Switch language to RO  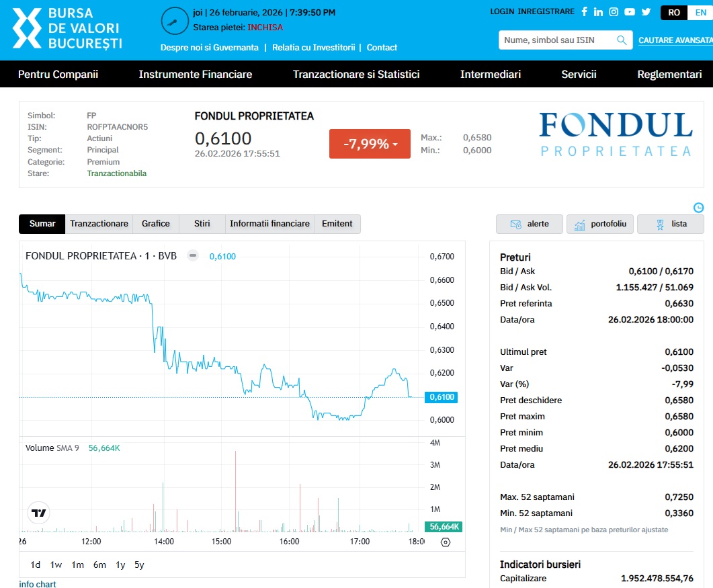tap(674, 13)
